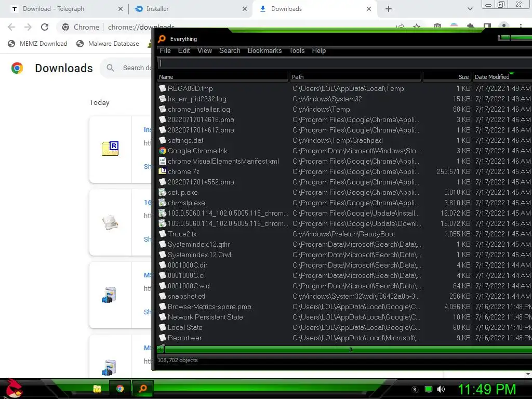Click the Everything app title bar icon
532x399 pixels.
[x=162, y=39]
